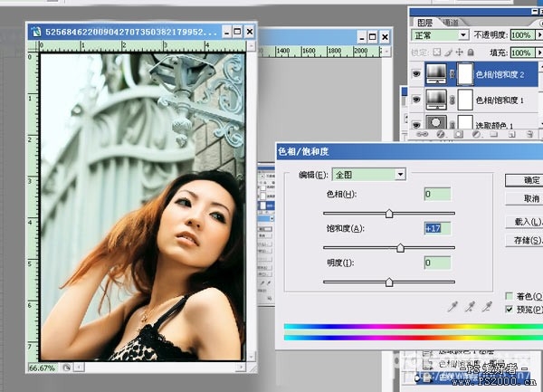Viewport: 543px width, 392px height.
Task: Click the status icon beside 66.67% zoom
Action: click(x=66, y=368)
